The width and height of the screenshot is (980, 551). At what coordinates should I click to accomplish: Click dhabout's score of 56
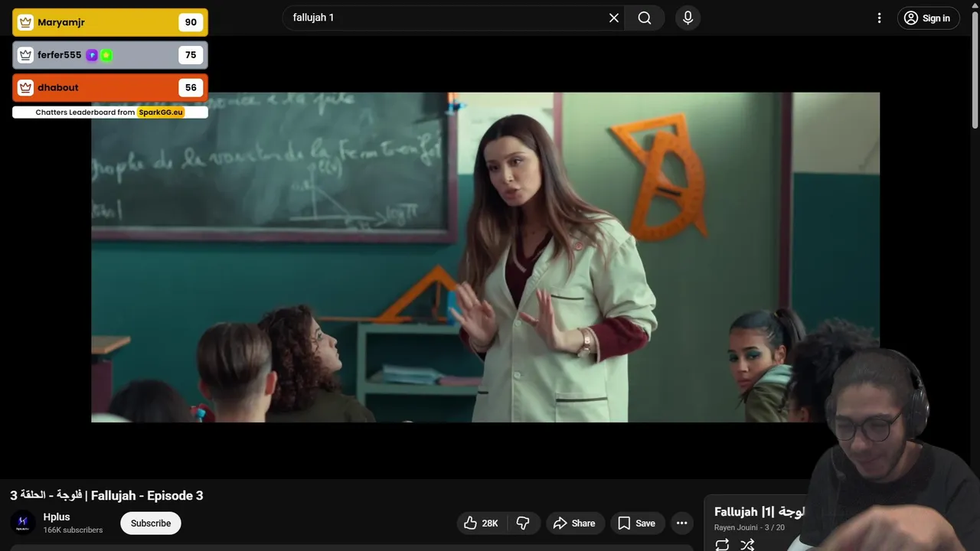(x=191, y=87)
